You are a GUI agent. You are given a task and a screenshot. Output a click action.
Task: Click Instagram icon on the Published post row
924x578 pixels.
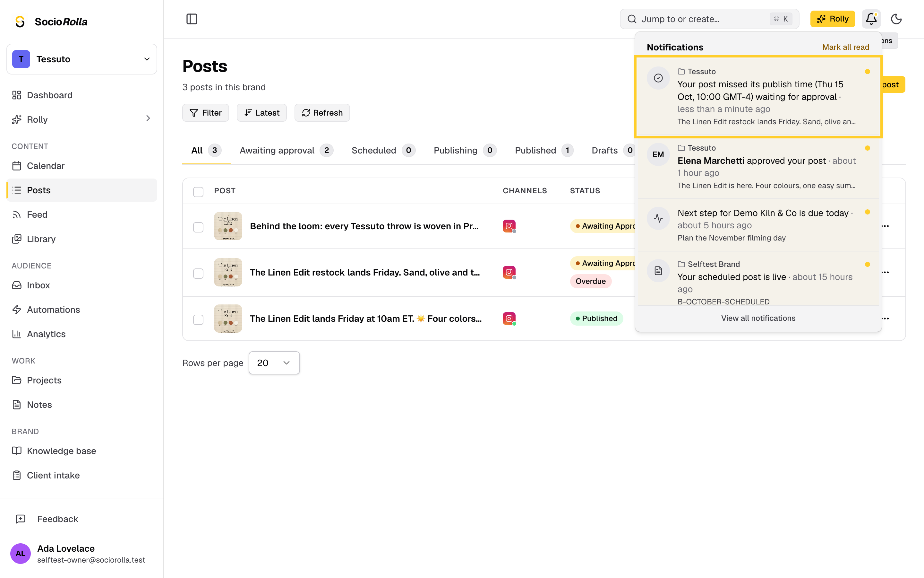click(509, 319)
